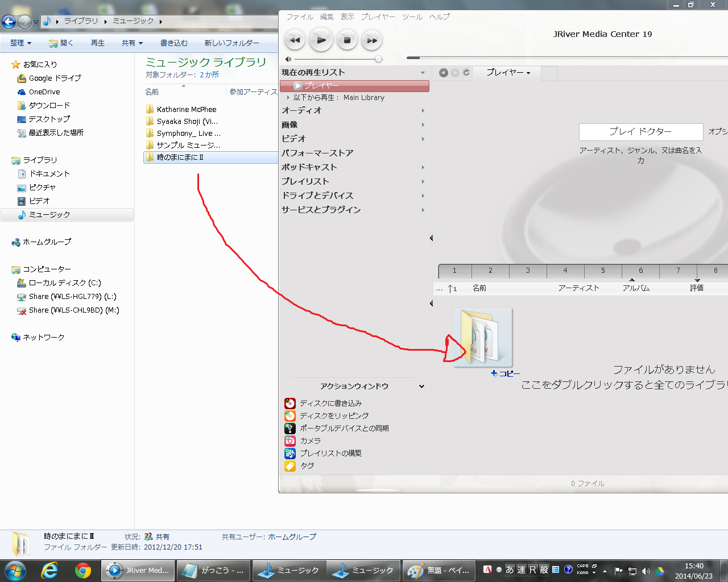This screenshot has width=728, height=582.
Task: Click the back navigation arrow in JRiver
Action: tap(444, 73)
